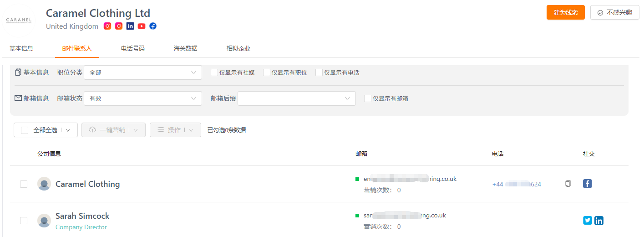644x237 pixels.
Task: Open the first Instagram icon under company name
Action: (107, 26)
